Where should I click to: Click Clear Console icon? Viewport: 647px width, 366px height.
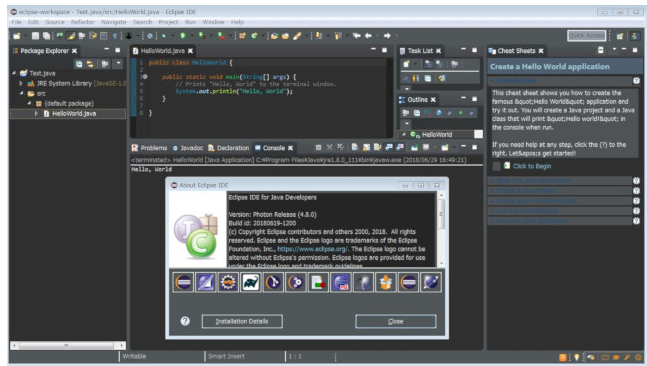pyautogui.click(x=354, y=147)
